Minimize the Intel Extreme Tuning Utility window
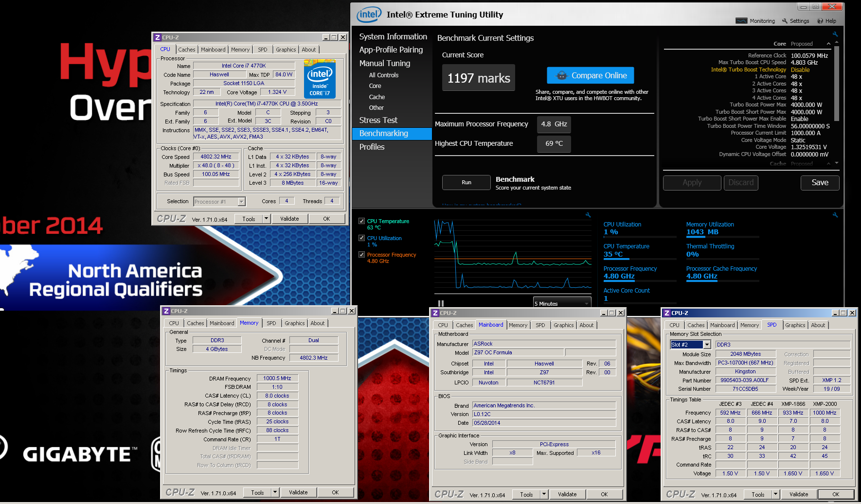Viewport: 861px width, 504px height. [x=803, y=7]
